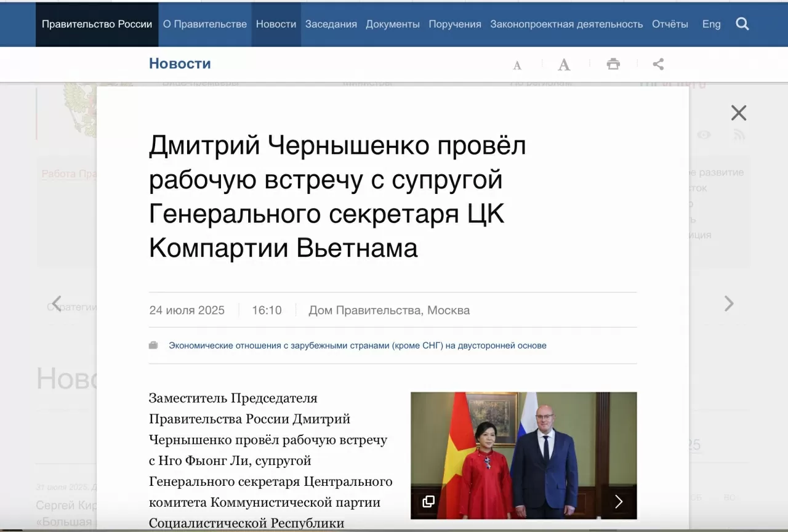
Task: Open the Заседания menu item
Action: pyautogui.click(x=331, y=24)
